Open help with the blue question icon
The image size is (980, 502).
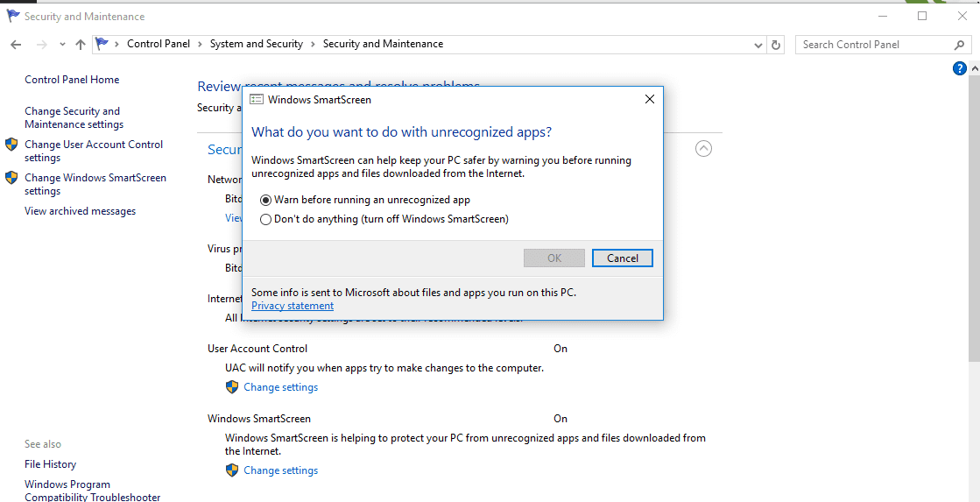click(x=959, y=68)
